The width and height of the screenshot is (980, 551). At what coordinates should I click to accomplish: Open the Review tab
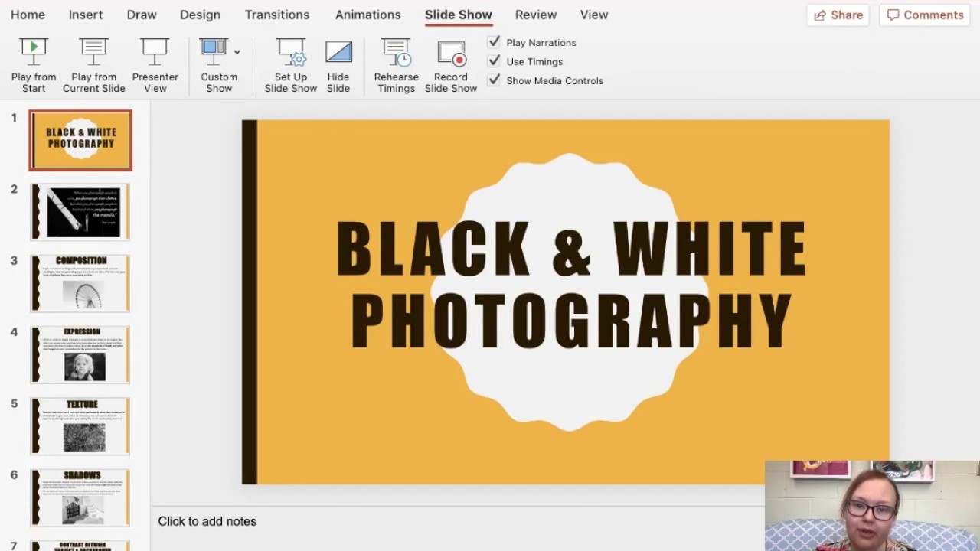[536, 15]
